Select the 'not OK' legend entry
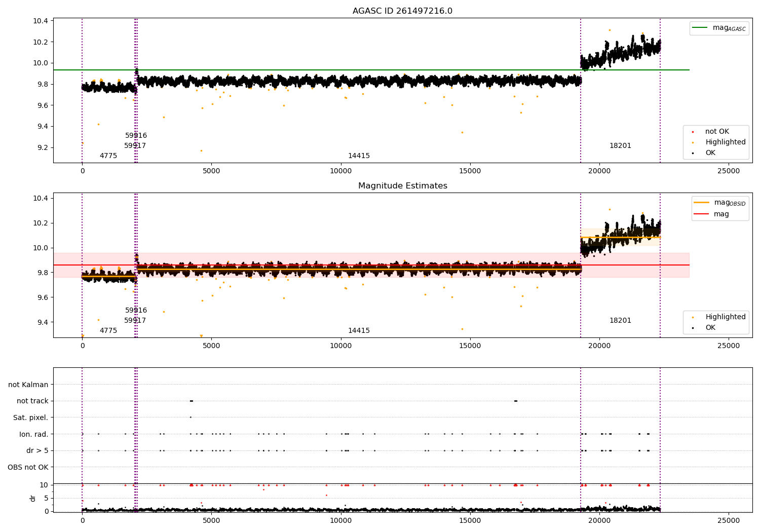760x532 pixels. (x=717, y=132)
